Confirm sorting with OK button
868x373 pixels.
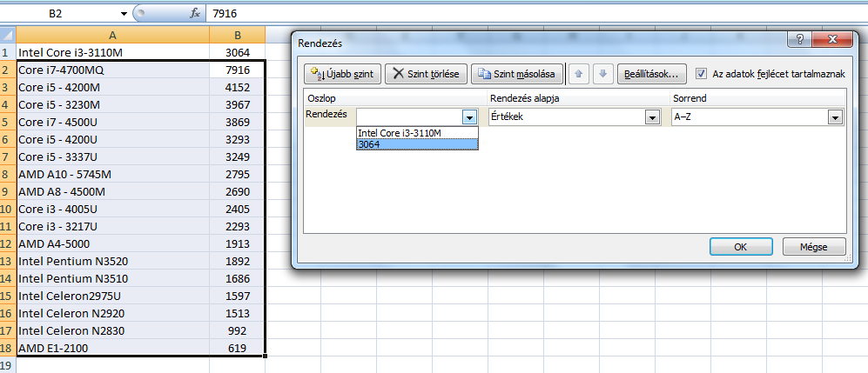[x=741, y=247]
